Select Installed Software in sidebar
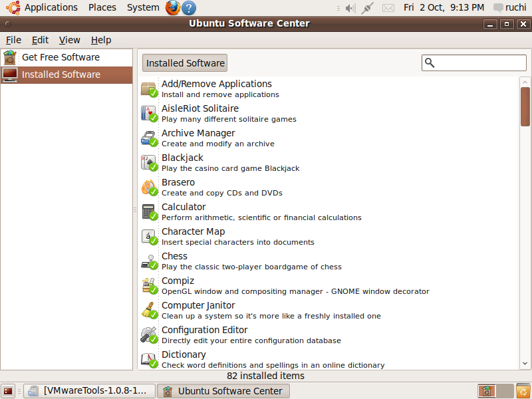Screen dimensions: 532x399 pos(66,74)
